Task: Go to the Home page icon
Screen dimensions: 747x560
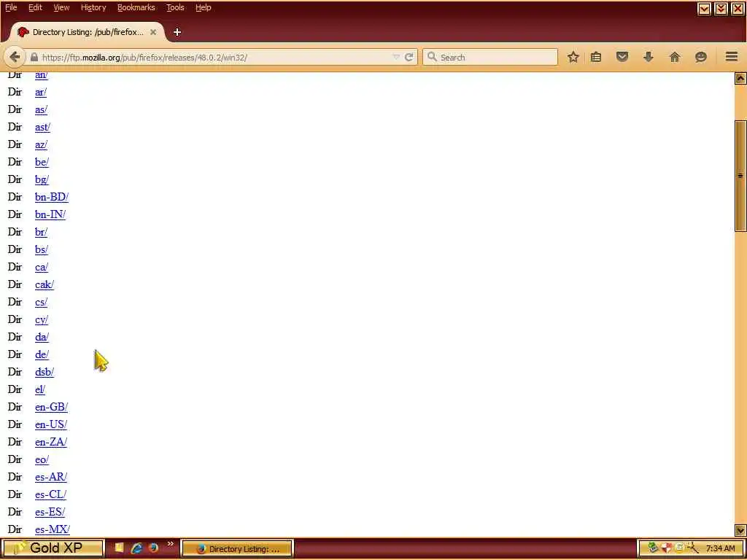Action: [675, 57]
